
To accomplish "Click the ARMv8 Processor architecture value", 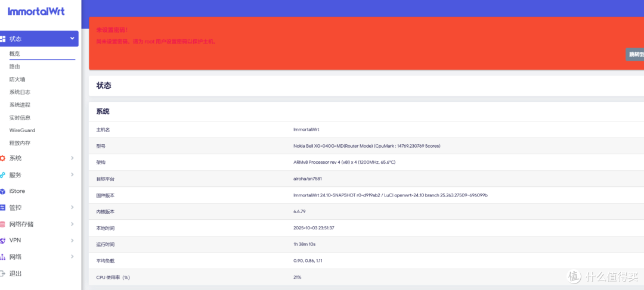I will pos(344,163).
